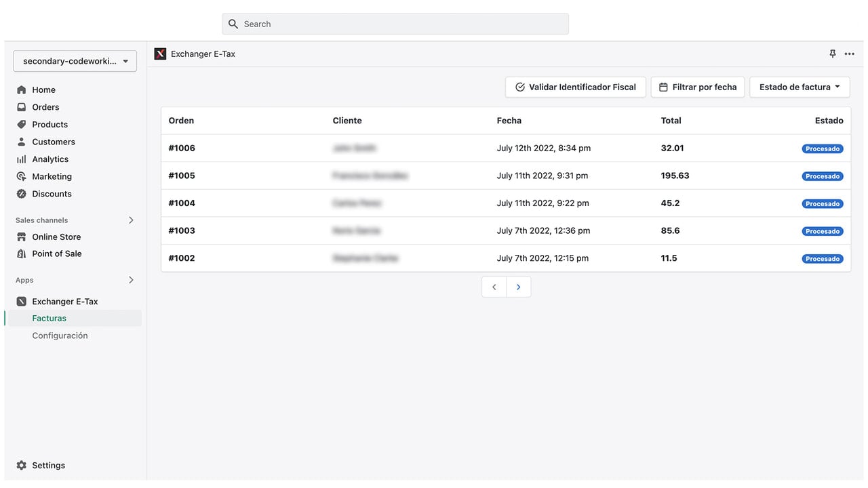Screen dimensions: 868x488
Task: Open the Marketing target icon
Action: coord(22,176)
